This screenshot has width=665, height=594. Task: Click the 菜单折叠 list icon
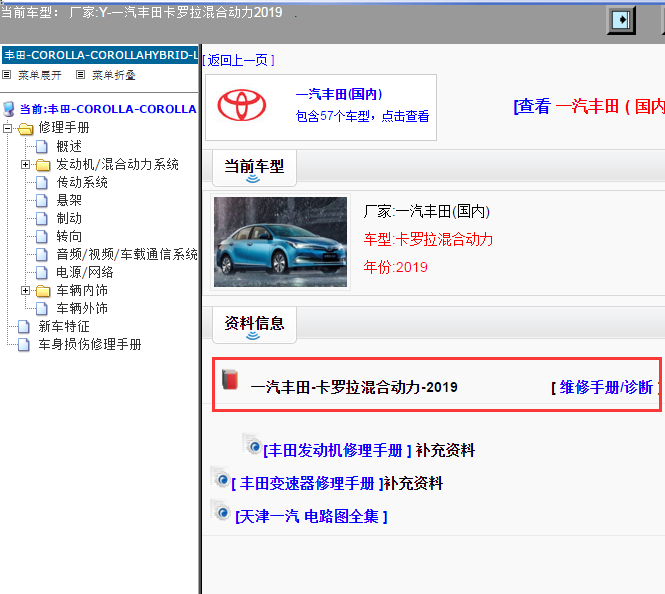[80, 75]
